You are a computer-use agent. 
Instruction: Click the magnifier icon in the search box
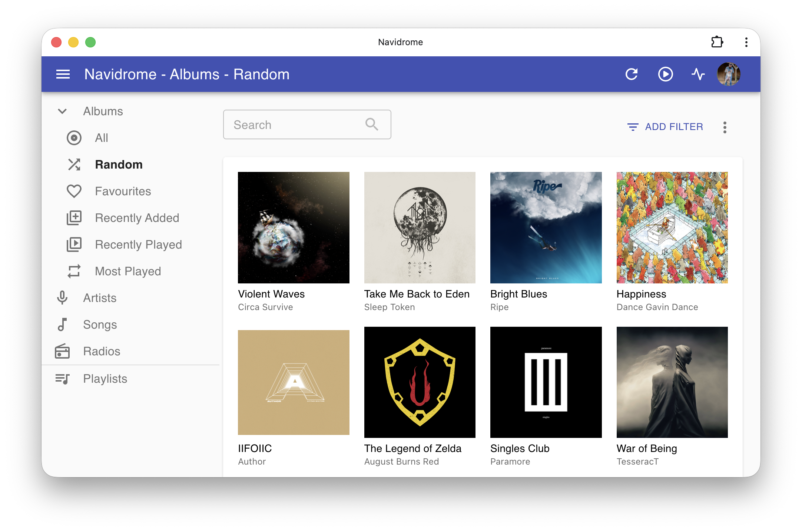(372, 124)
